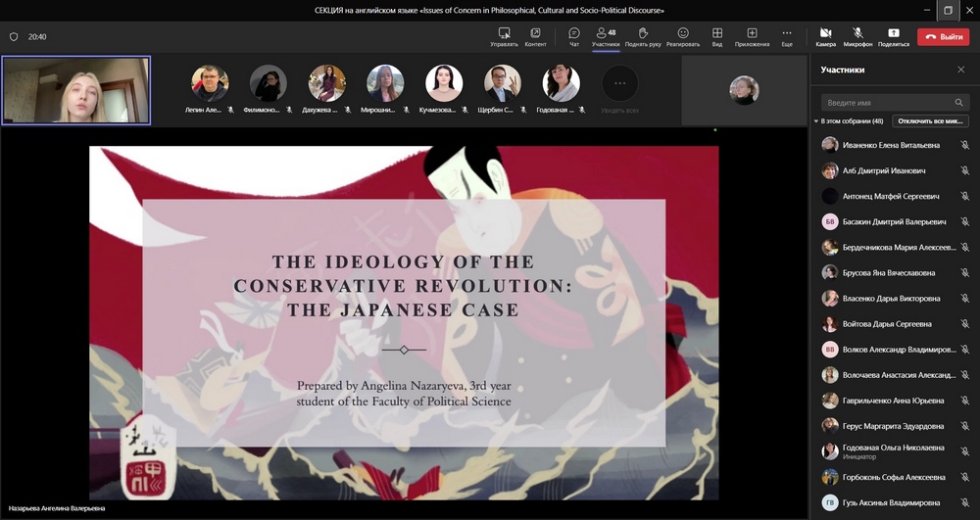
Task: Select participant Горбоконь Софья Алексеевна
Action: coord(895,477)
